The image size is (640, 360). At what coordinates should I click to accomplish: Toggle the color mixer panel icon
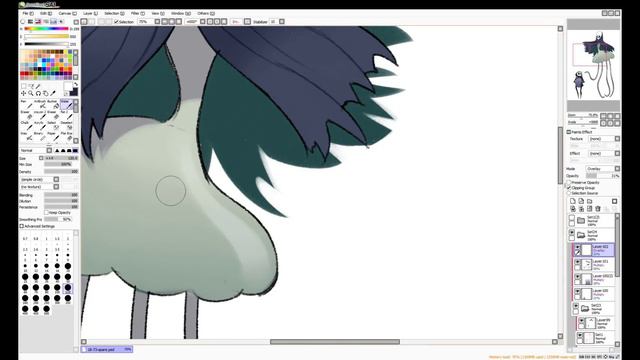click(x=46, y=22)
